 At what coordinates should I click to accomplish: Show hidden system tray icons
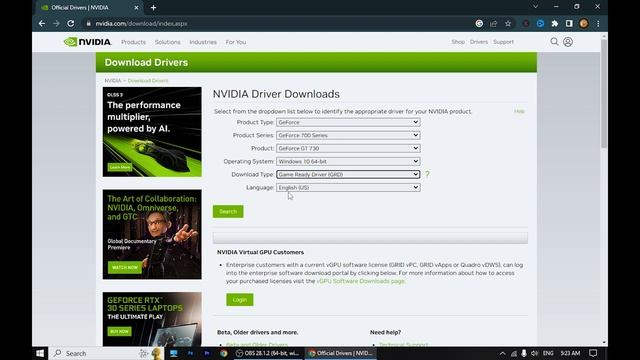click(502, 353)
